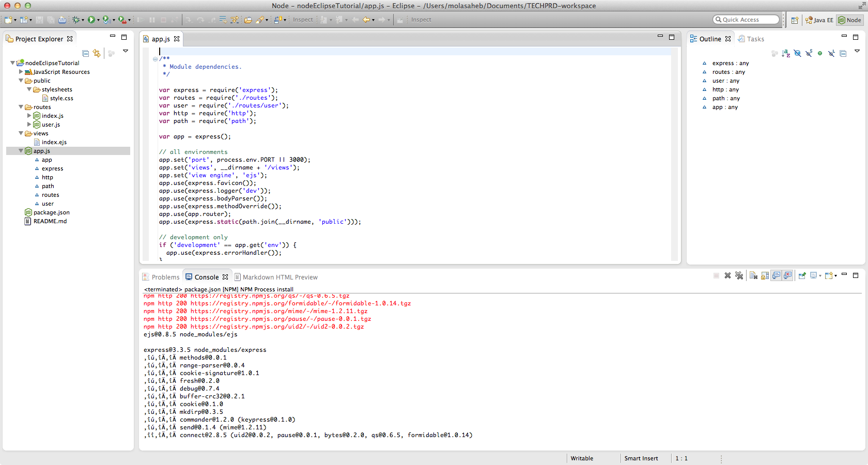The width and height of the screenshot is (868, 465).
Task: Click the Quick Access search field
Action: [746, 20]
